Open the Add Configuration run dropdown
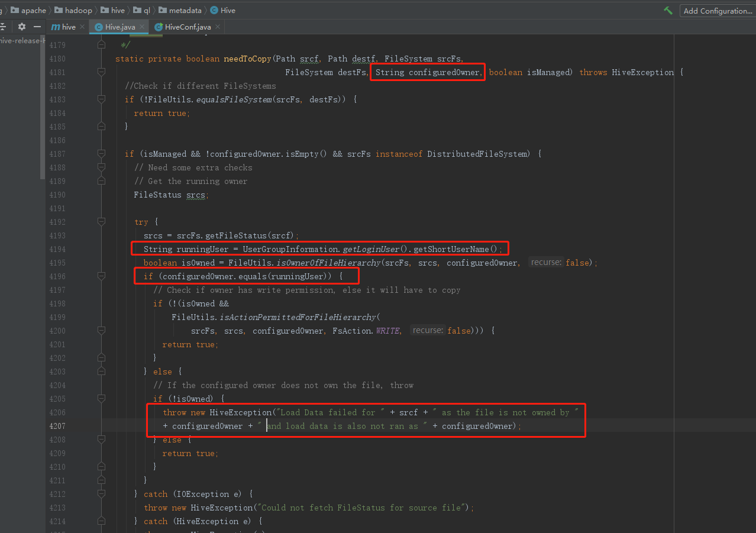756x533 pixels. (x=717, y=11)
